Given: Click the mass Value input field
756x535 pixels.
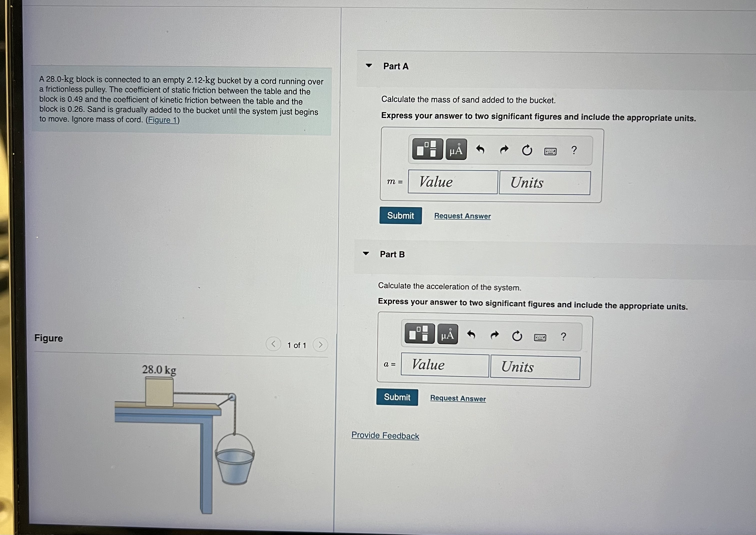Looking at the screenshot, I should 452,182.
